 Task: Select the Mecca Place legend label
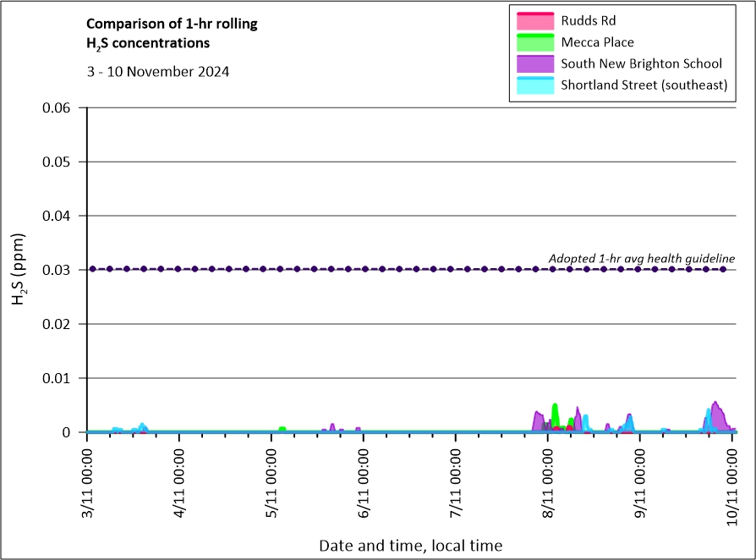click(597, 41)
